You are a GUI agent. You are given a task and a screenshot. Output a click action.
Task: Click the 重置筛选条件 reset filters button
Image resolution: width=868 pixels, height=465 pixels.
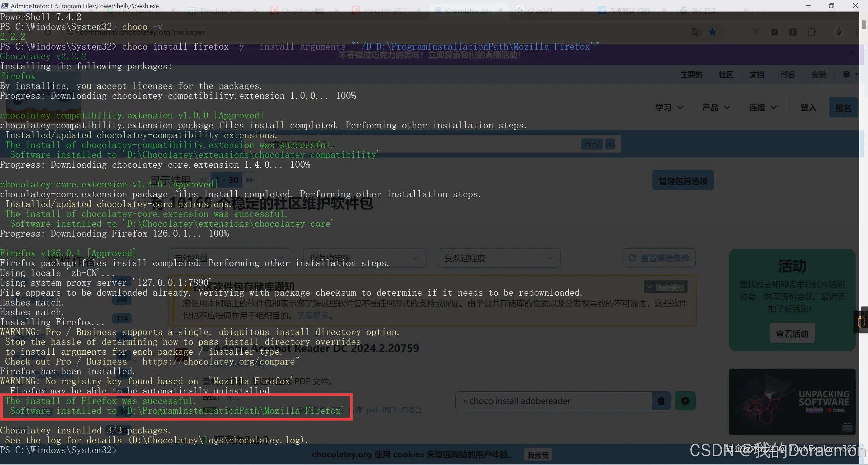coord(659,258)
